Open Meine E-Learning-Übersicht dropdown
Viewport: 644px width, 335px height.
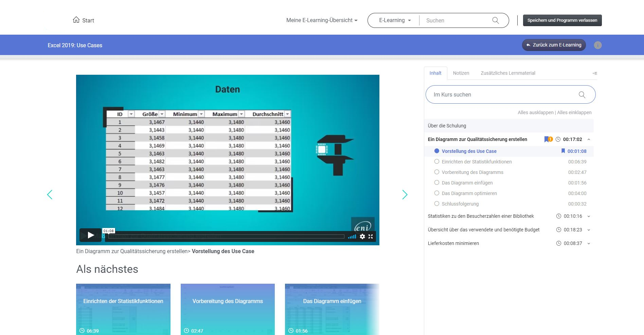pyautogui.click(x=322, y=20)
